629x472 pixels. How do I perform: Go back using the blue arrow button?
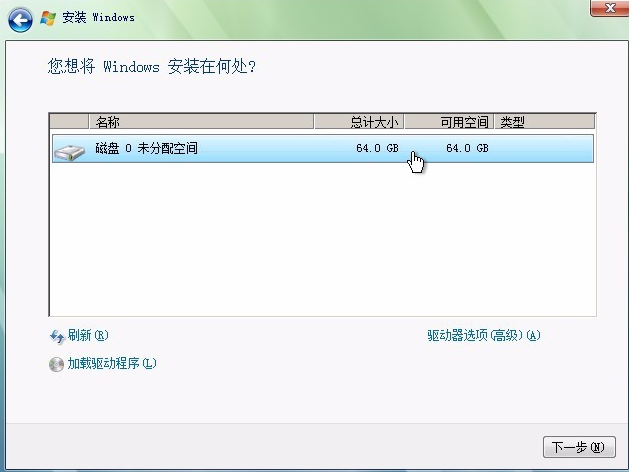coord(20,20)
